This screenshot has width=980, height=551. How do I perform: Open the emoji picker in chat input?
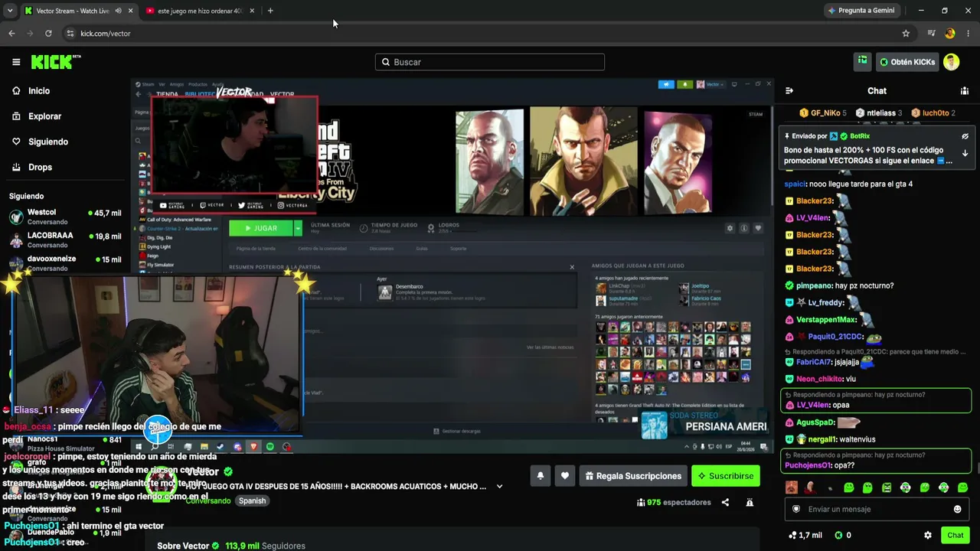click(957, 509)
